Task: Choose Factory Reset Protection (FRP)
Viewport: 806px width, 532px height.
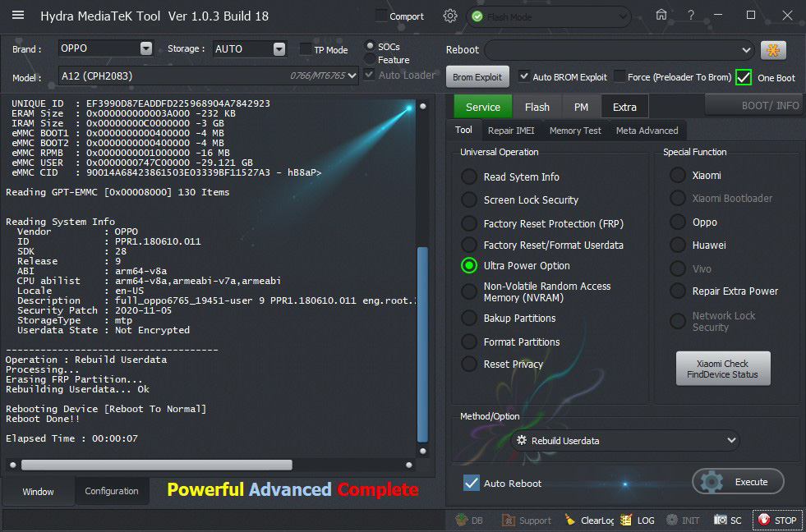Action: point(469,223)
